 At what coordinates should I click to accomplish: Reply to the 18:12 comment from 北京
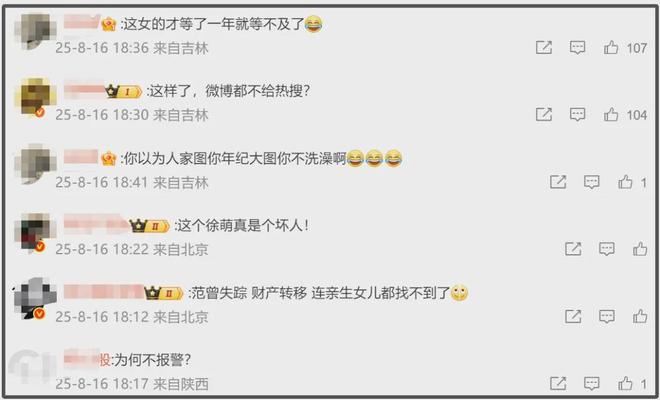pos(607,316)
